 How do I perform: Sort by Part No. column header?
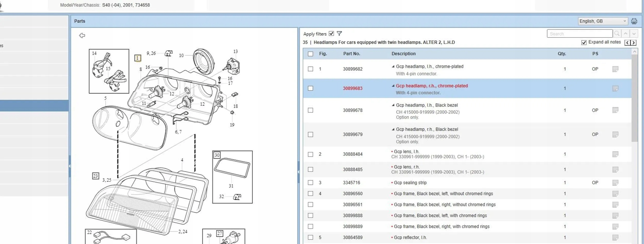352,54
